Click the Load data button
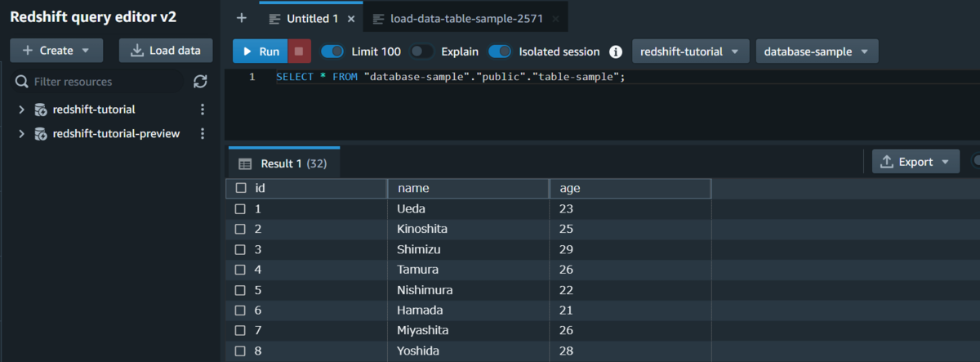The image size is (980, 362). 166,50
